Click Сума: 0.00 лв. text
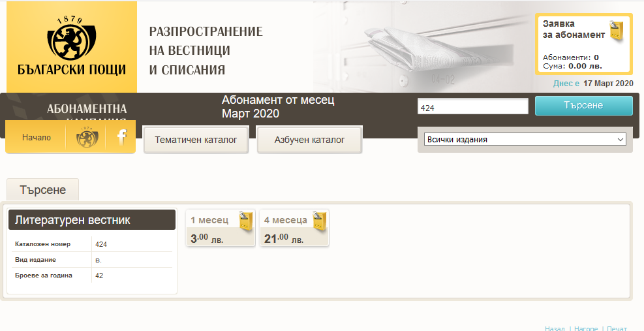 572,66
